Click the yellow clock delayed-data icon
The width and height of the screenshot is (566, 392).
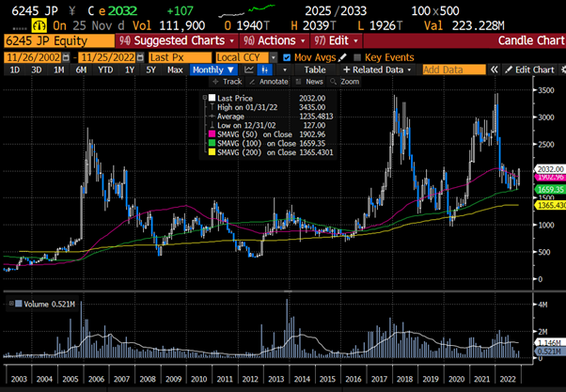click(39, 25)
